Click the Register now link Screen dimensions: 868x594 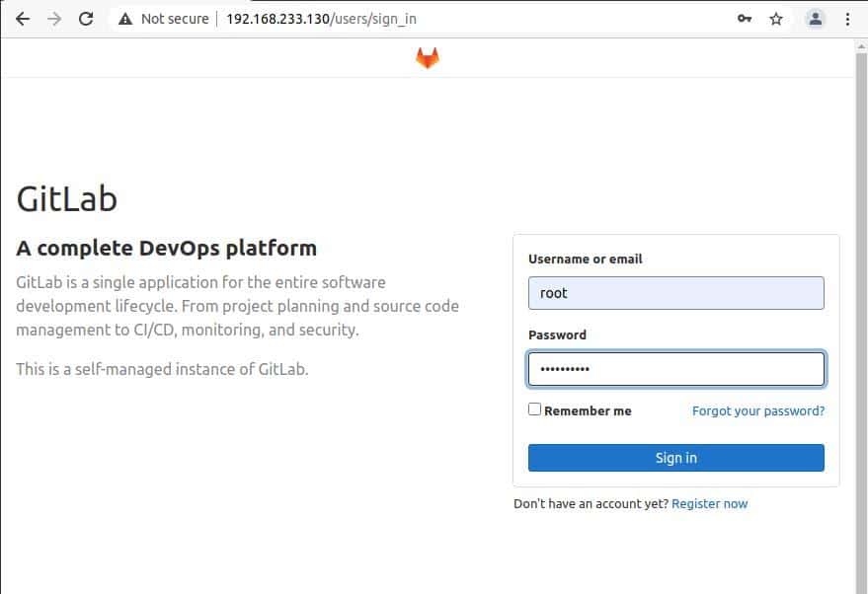(709, 504)
